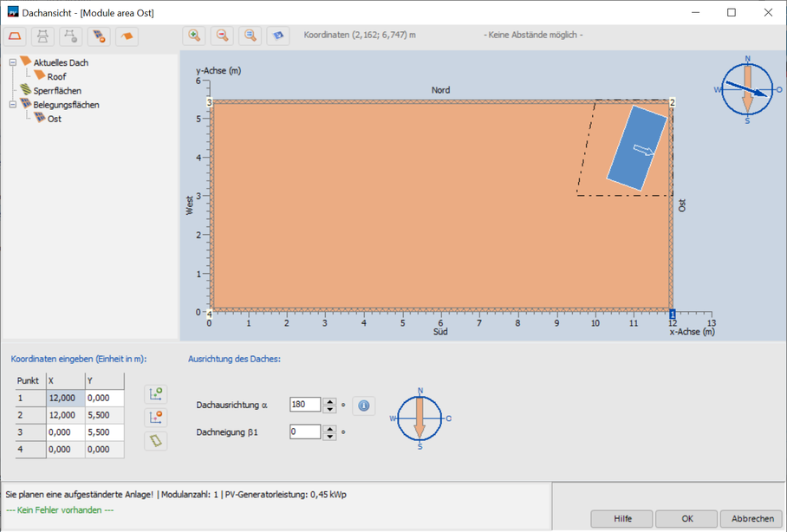Select the Ost module area tree item
The height and width of the screenshot is (532, 787).
pyautogui.click(x=54, y=119)
